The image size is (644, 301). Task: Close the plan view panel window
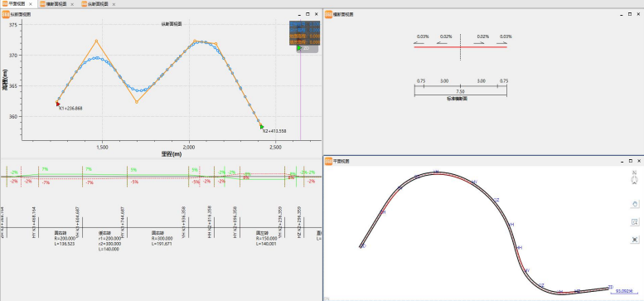[x=638, y=161]
